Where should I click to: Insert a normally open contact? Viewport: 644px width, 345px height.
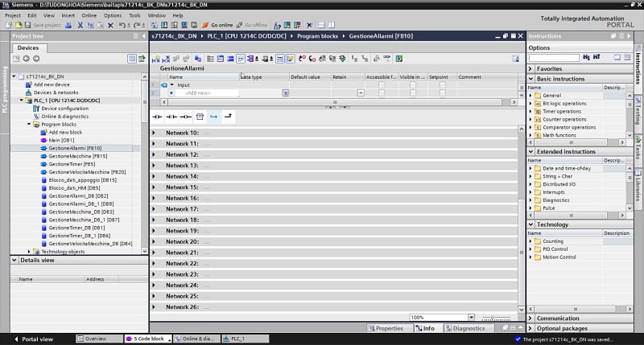pos(157,117)
